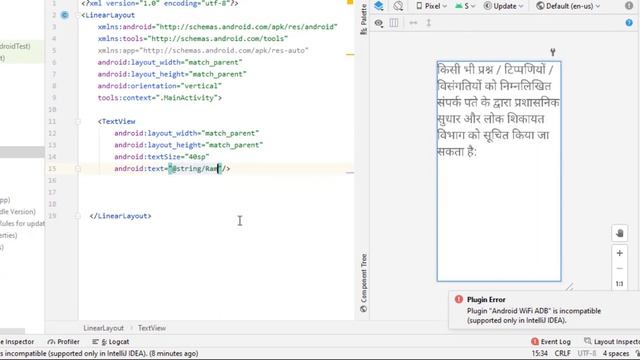This screenshot has height=360, width=640.
Task: Click the horizontal expand arrows icon
Action: (413, 23)
